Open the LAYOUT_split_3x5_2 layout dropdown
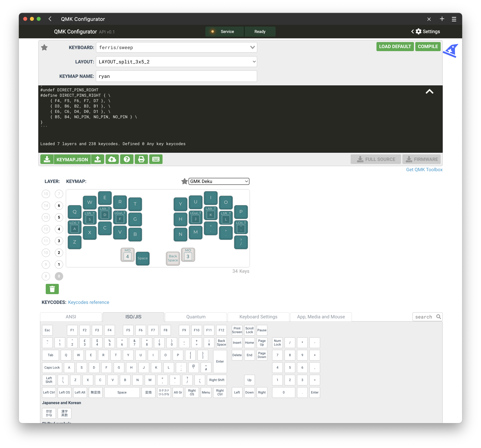Viewport: 481px width, 448px height. pyautogui.click(x=176, y=62)
